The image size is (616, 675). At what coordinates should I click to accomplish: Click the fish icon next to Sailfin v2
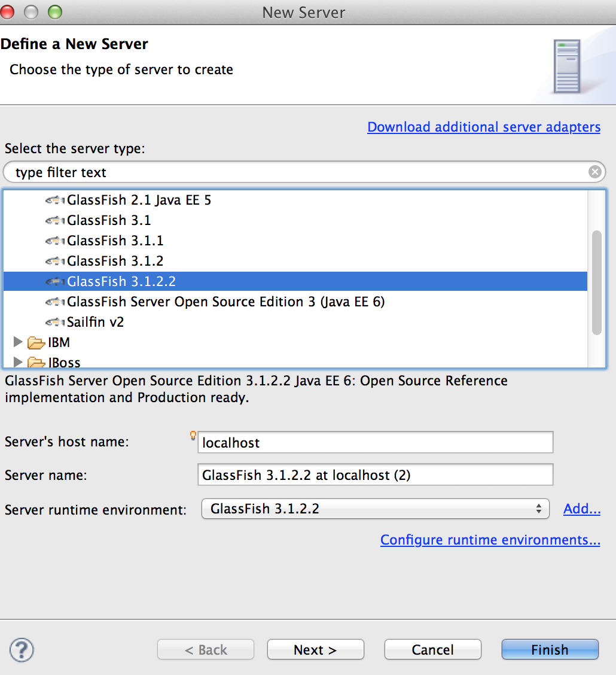pos(54,322)
